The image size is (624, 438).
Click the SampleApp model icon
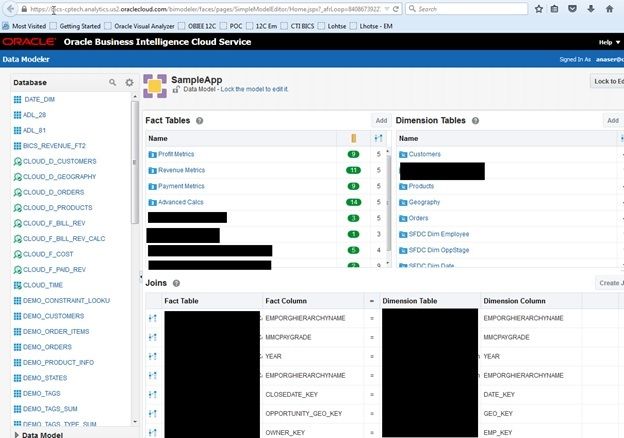[x=155, y=86]
